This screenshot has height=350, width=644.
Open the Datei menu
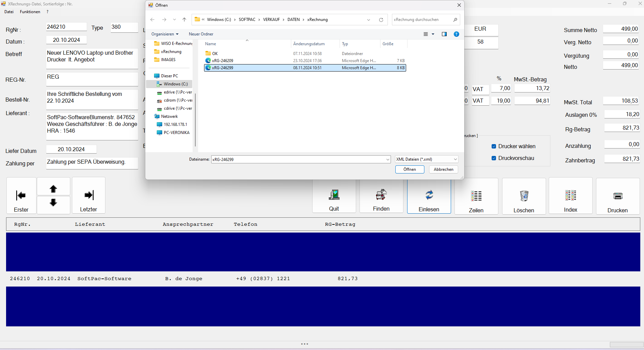pyautogui.click(x=9, y=12)
